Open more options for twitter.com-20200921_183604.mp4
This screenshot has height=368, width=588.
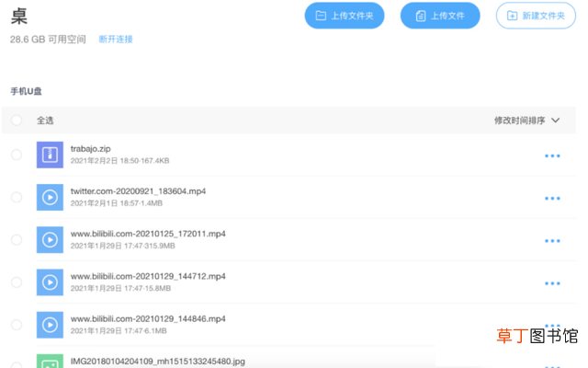552,199
